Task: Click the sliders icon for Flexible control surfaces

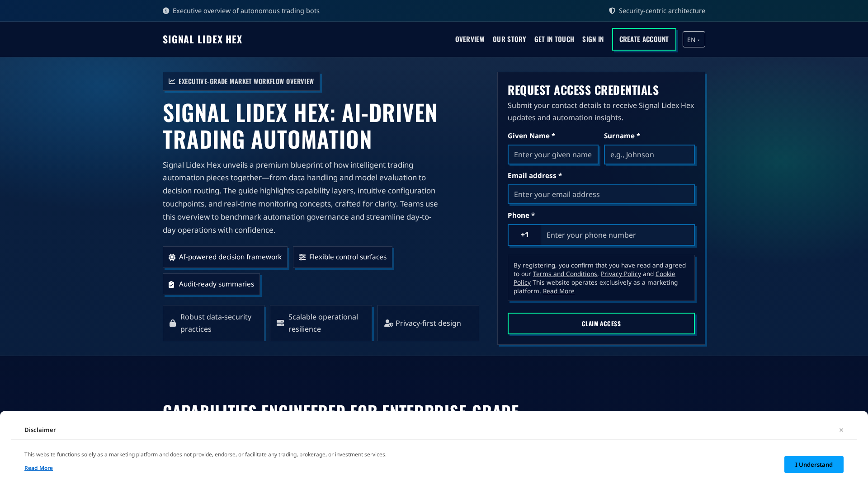Action: pos(302,257)
